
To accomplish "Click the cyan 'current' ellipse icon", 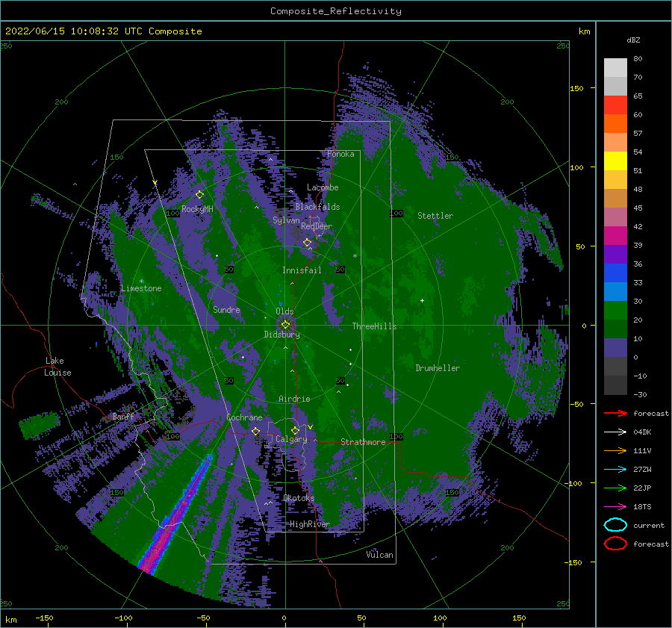I will [615, 525].
